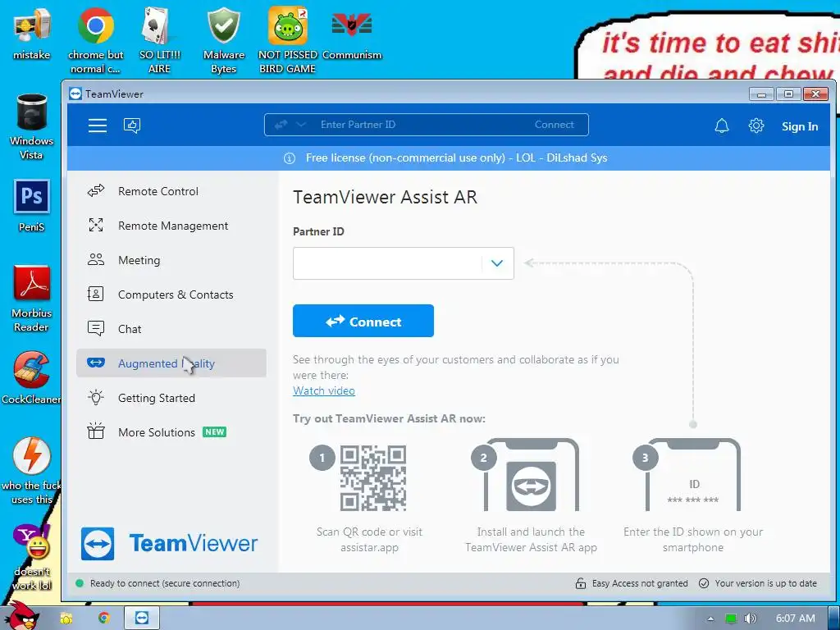Click the Computers & Contacts icon
This screenshot has width=840, height=630.
pos(96,294)
